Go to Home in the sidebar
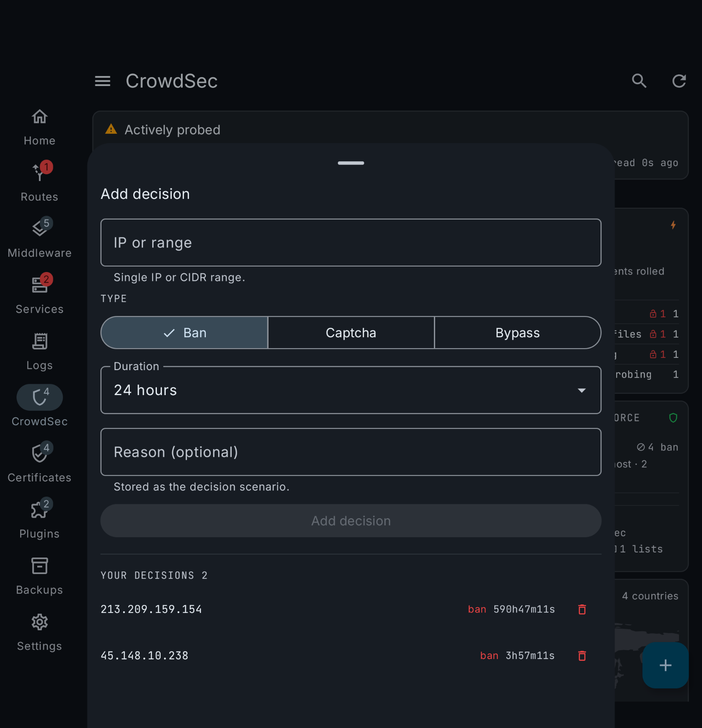 pyautogui.click(x=39, y=128)
